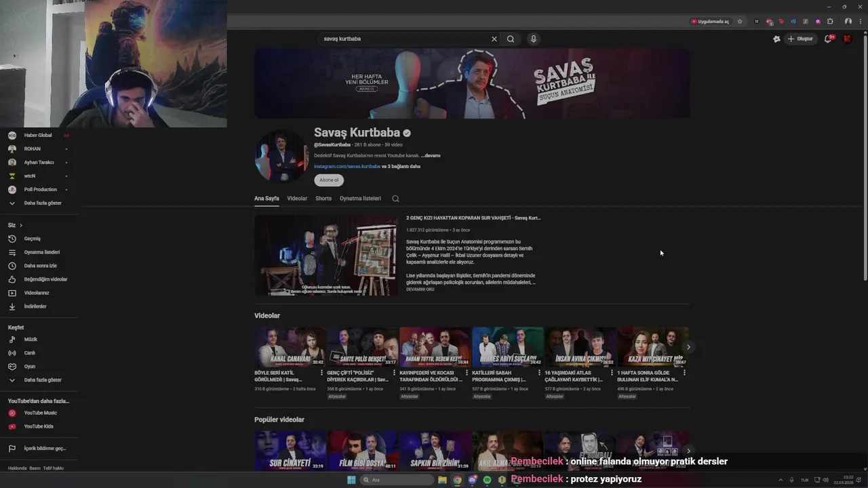
Task: Show hidden system tray icons chevron
Action: tap(780, 480)
